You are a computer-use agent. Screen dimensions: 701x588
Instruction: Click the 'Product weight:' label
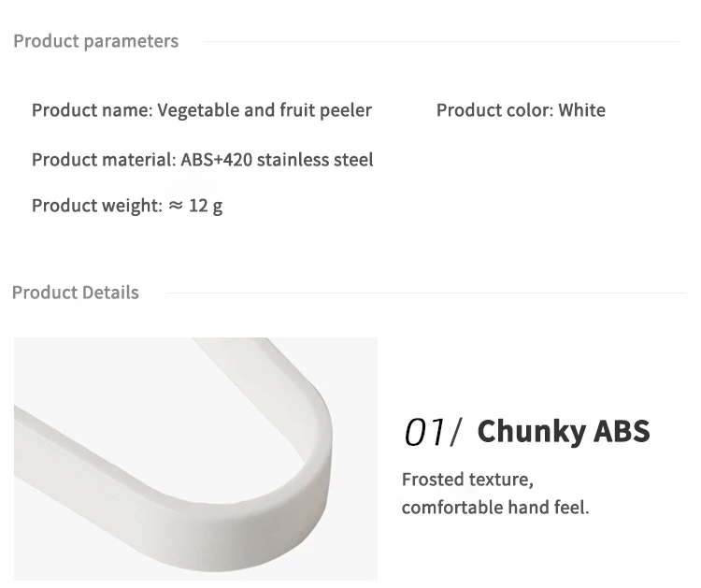(97, 206)
